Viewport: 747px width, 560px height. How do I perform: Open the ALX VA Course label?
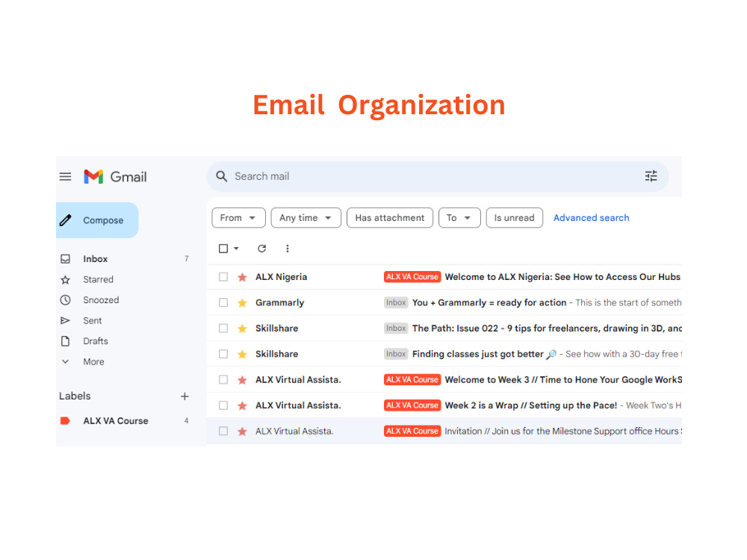click(x=115, y=420)
